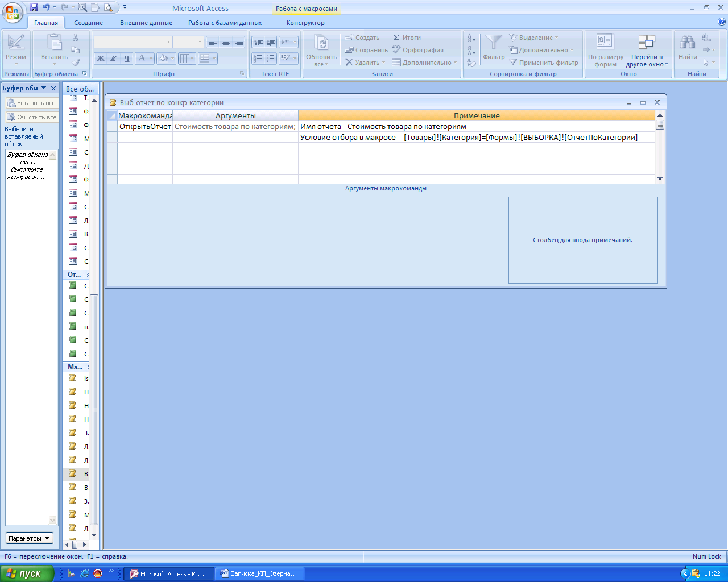Viewport: 728px width, 582px height.
Task: Switch to Записка_КП_Озерна taskbar window
Action: [260, 573]
